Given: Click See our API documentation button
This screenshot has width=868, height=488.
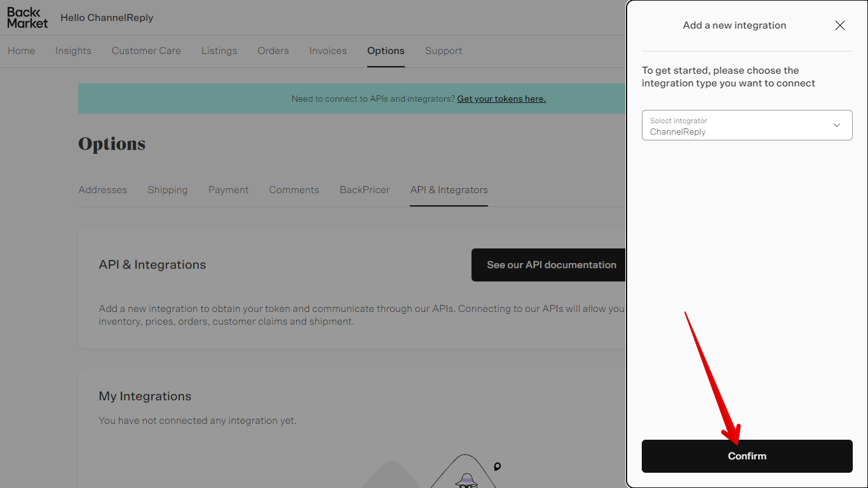Looking at the screenshot, I should (549, 265).
